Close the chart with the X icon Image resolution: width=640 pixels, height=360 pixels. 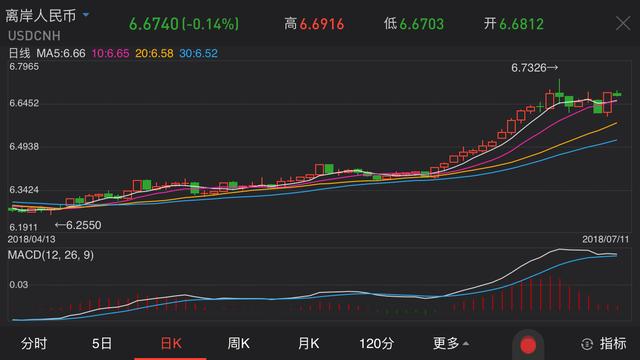click(x=623, y=23)
